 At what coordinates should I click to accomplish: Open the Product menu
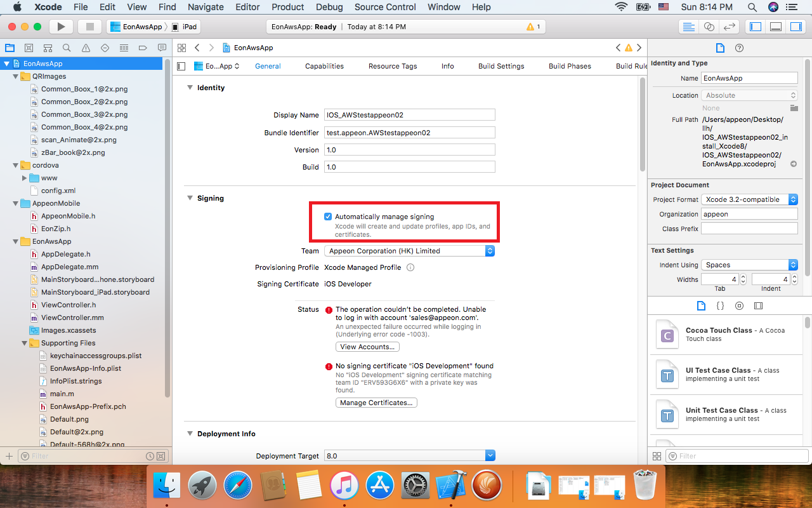pos(288,7)
